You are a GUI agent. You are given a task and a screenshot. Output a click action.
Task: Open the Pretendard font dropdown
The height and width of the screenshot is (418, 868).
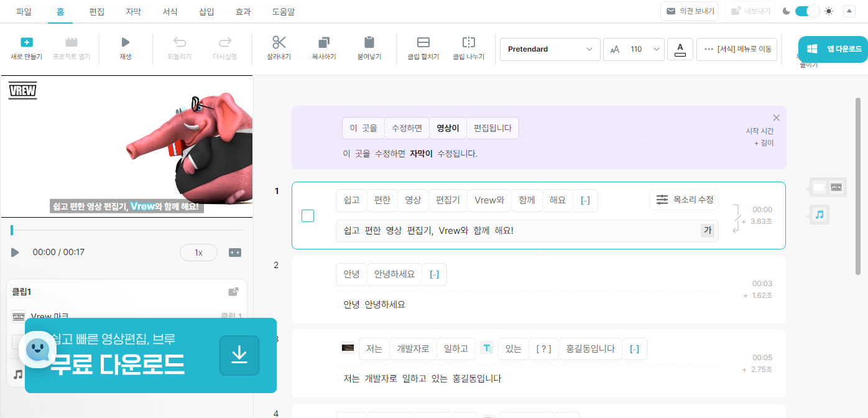(x=550, y=49)
